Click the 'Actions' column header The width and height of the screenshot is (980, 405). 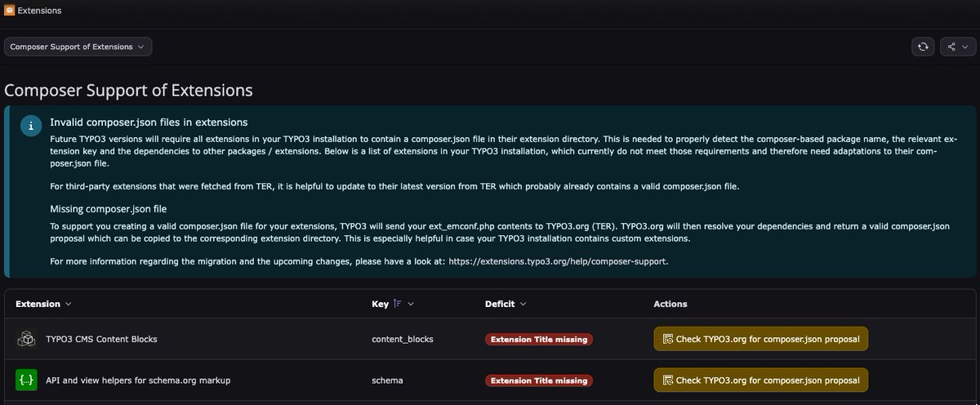(670, 304)
